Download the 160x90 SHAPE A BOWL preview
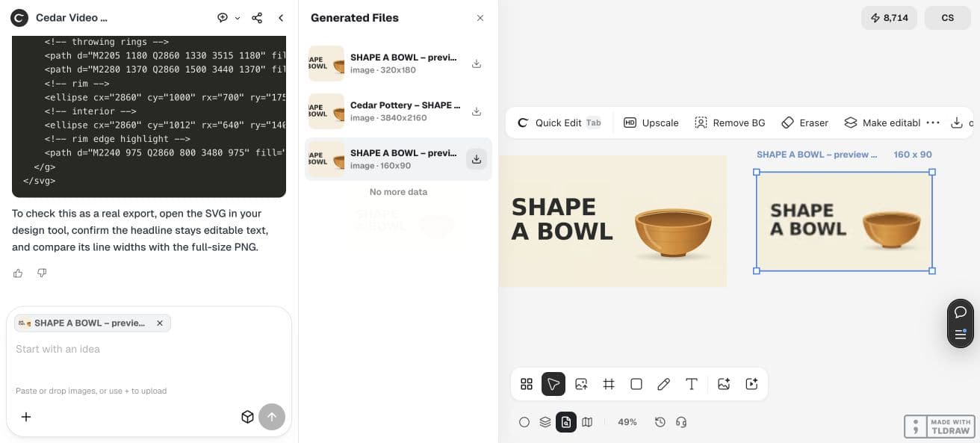980x443 pixels. pos(477,159)
